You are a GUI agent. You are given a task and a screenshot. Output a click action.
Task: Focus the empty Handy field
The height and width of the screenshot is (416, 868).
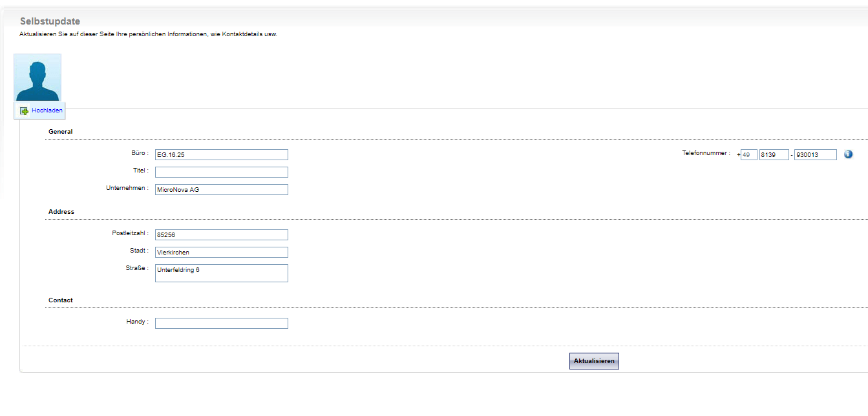click(x=222, y=324)
